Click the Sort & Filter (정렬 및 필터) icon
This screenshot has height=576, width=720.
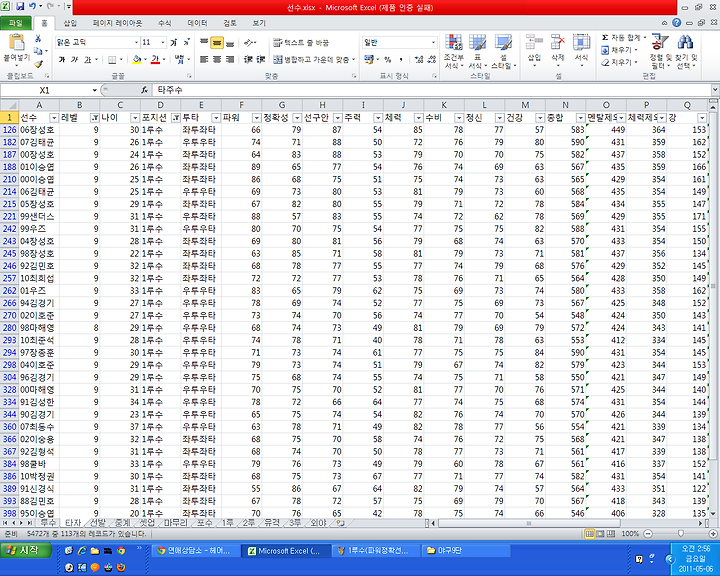(660, 42)
